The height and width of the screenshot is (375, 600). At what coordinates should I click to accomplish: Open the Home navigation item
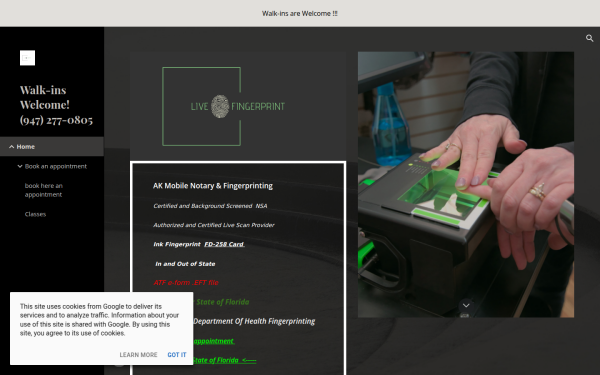point(26,147)
